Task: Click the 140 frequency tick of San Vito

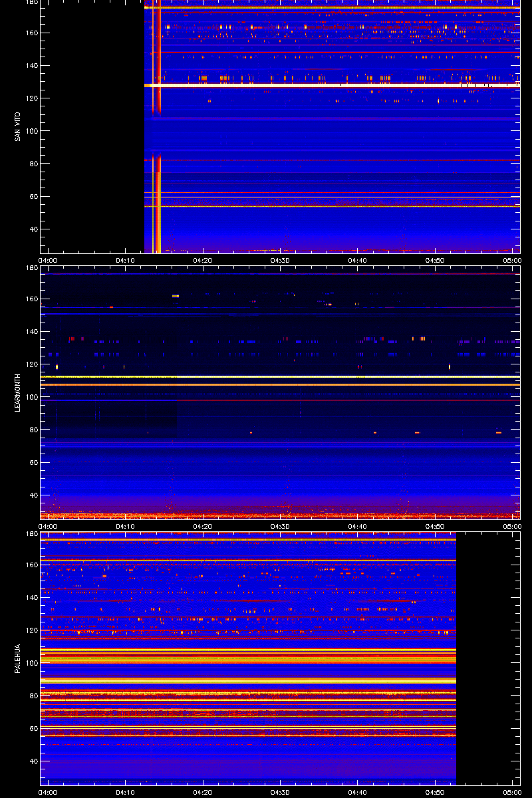Action: click(31, 66)
